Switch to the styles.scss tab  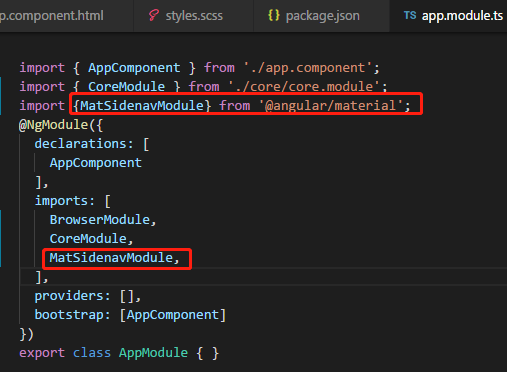click(x=193, y=16)
